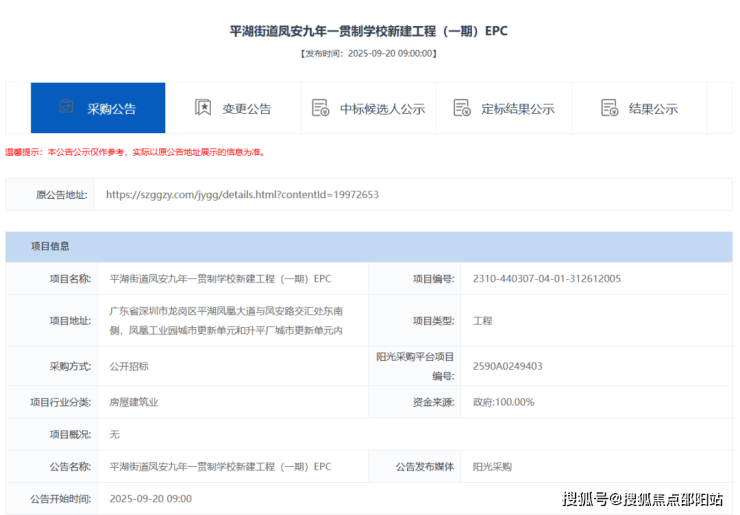
Task: Click the 项目信息 section header
Action: (50, 246)
